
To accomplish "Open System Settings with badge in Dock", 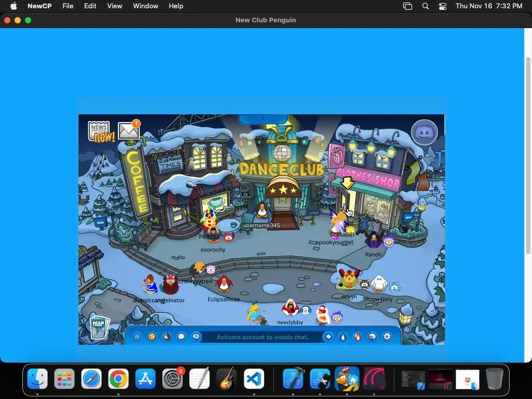I will (x=172, y=379).
